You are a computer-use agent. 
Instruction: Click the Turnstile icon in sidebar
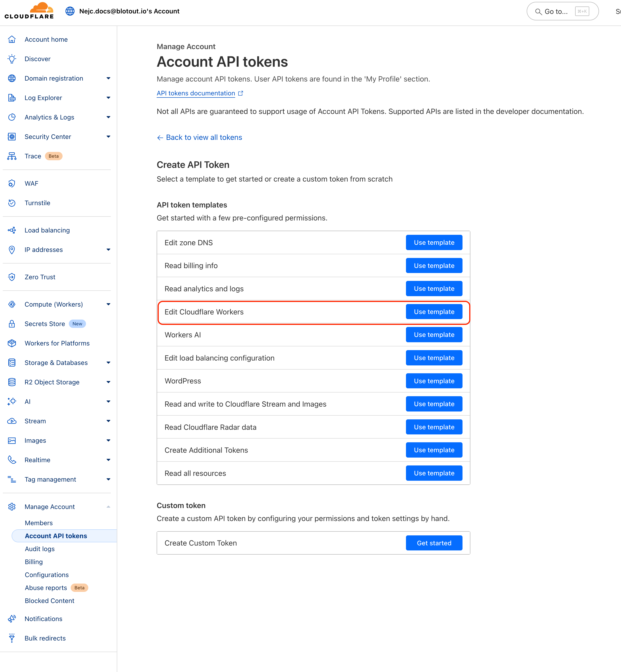pos(12,203)
